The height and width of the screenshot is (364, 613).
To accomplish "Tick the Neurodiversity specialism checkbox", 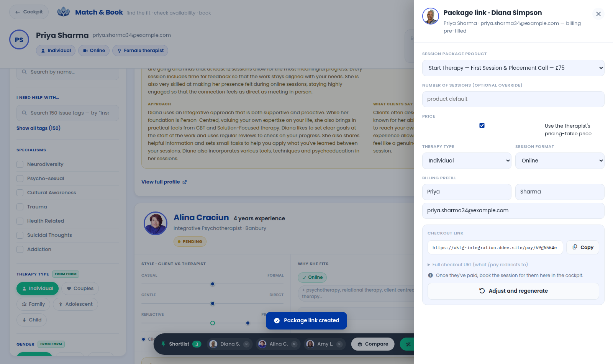I will pyautogui.click(x=20, y=164).
